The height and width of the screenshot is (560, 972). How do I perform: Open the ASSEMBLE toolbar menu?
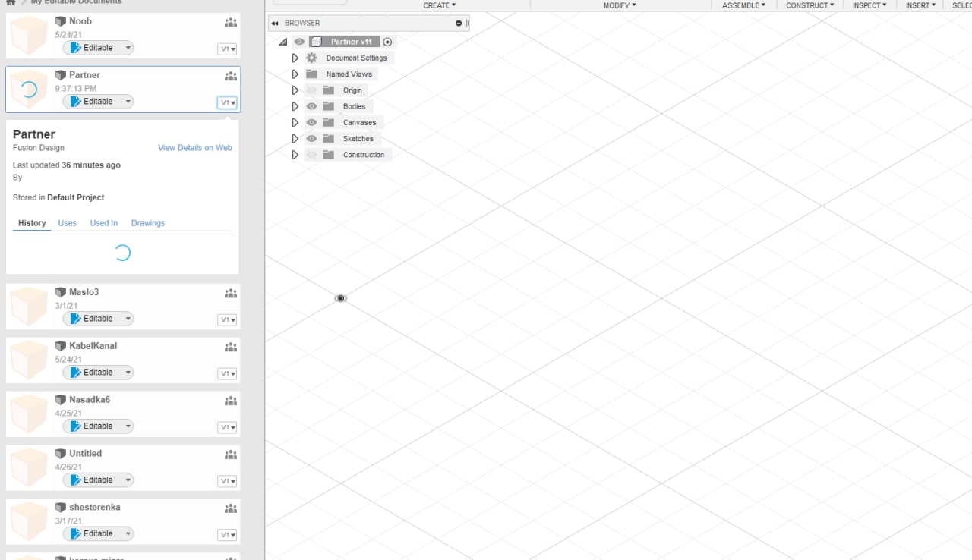click(743, 5)
